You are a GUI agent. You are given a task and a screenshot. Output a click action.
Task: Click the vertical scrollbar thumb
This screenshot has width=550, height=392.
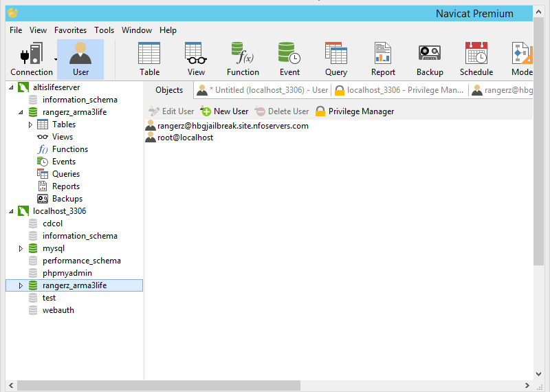(x=539, y=141)
